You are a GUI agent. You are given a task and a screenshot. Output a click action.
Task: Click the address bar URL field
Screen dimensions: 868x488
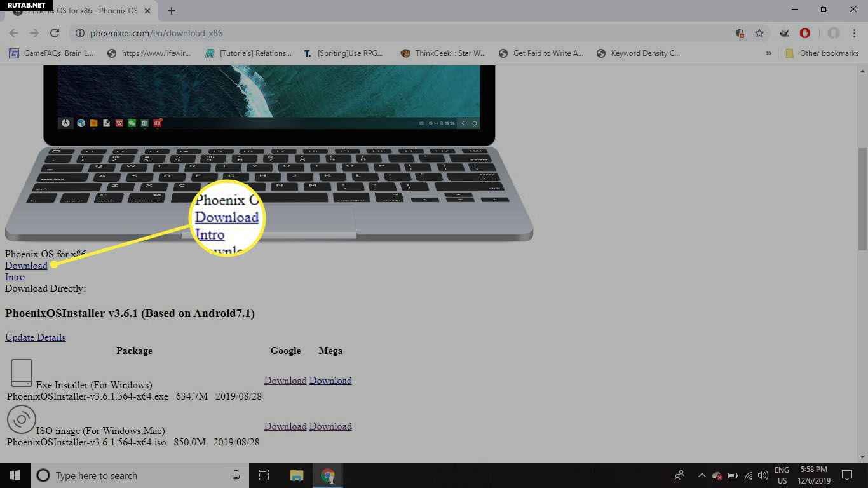pyautogui.click(x=407, y=33)
